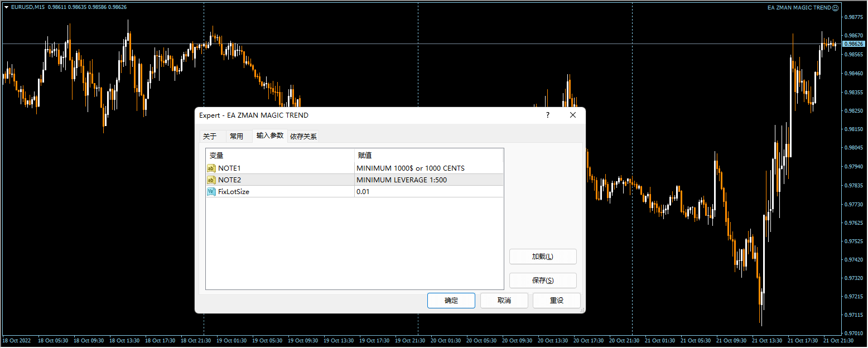Click the NOTE2 string variable icon
Image resolution: width=868 pixels, height=348 pixels.
tap(211, 180)
